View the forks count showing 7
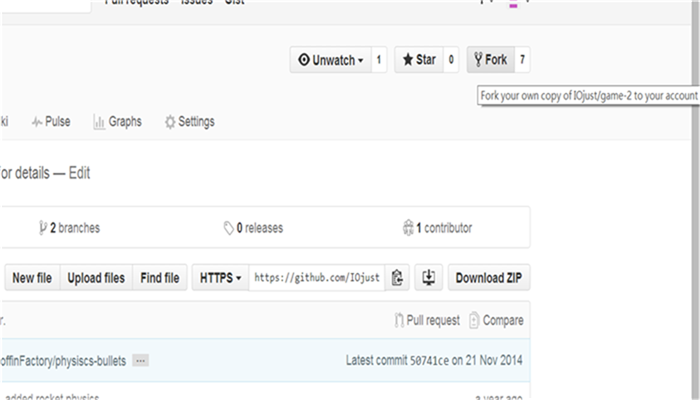This screenshot has height=400, width=700. 522,59
